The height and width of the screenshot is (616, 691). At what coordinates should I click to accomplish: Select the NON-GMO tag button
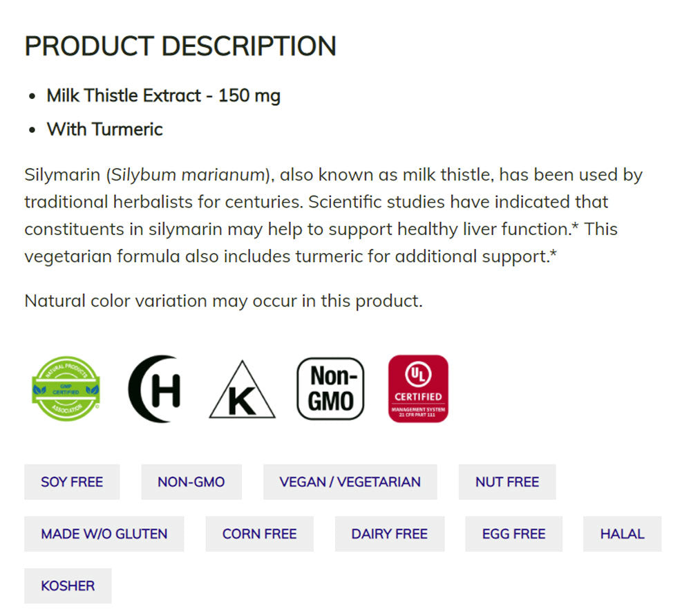[x=191, y=482]
